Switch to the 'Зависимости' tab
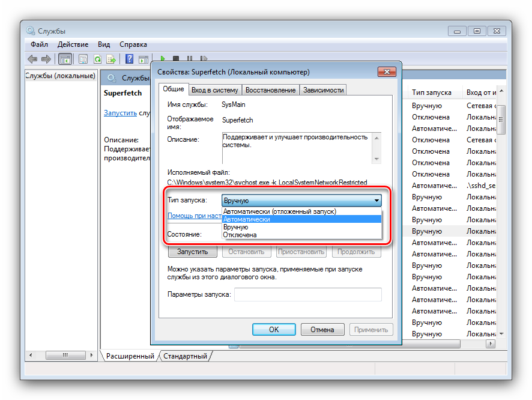 (323, 90)
